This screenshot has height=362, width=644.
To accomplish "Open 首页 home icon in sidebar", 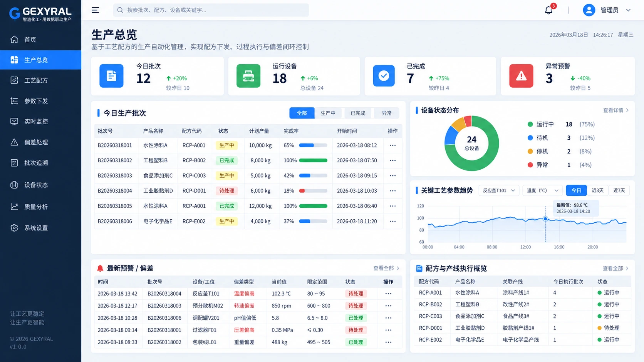I will pyautogui.click(x=14, y=39).
